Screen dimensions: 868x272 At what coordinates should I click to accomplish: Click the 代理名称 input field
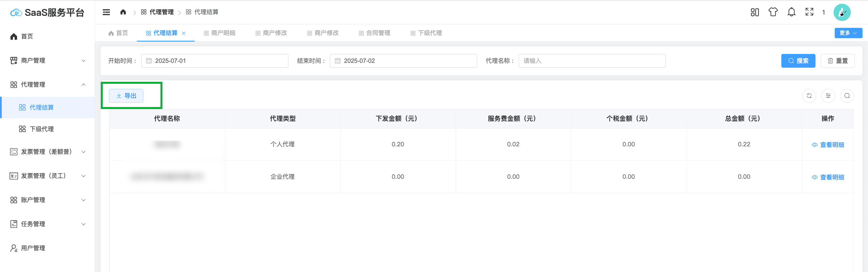pyautogui.click(x=592, y=61)
